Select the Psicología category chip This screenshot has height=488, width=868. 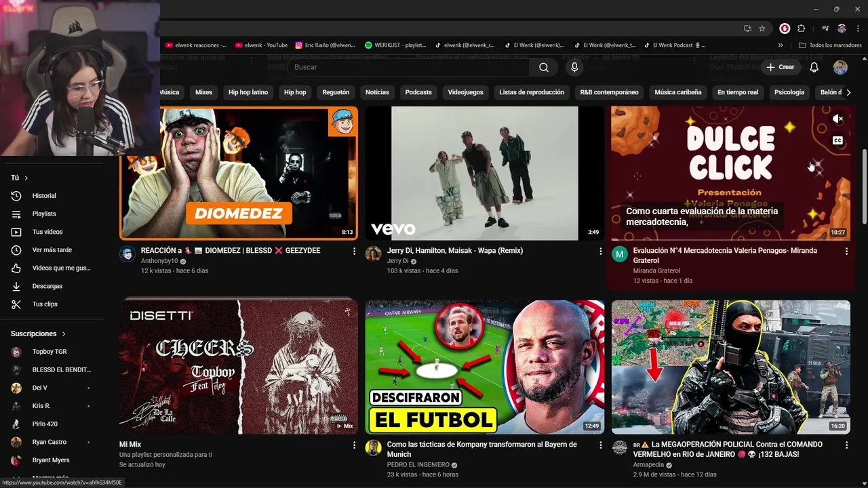pos(789,92)
